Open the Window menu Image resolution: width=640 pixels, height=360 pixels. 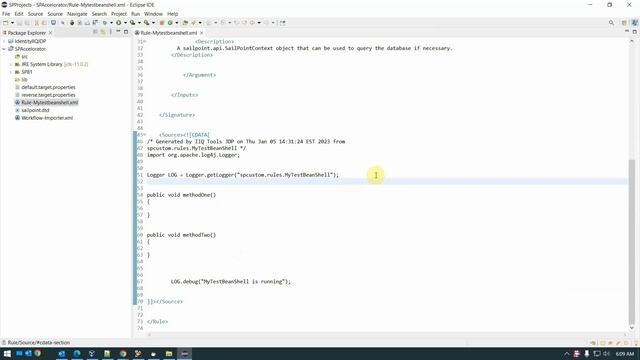[x=153, y=14]
